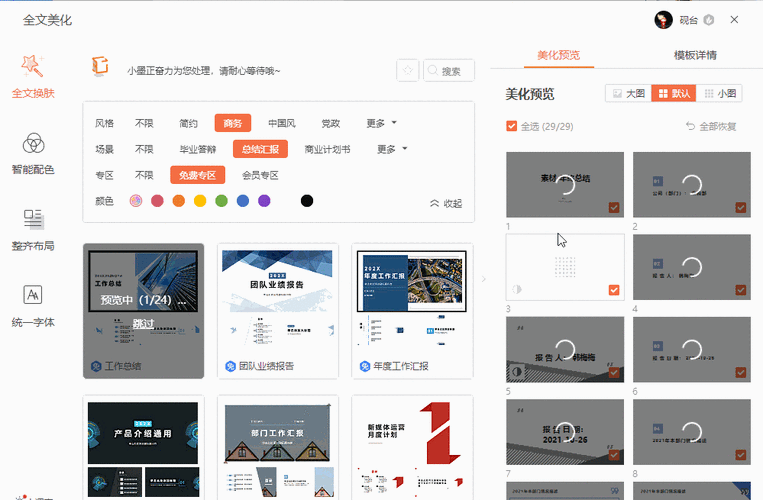Viewport: 763px width, 500px height.
Task: Select the 团队业绩报告 template thumbnail
Action: click(x=277, y=311)
